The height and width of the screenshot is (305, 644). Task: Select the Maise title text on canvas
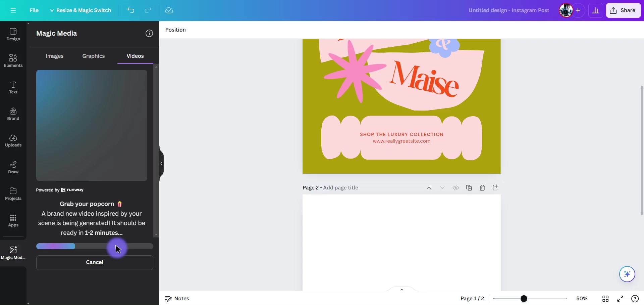pyautogui.click(x=424, y=79)
